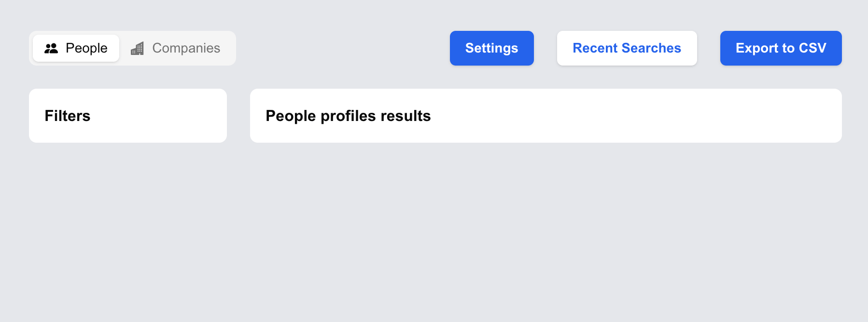Switch to the Companies tab
The height and width of the screenshot is (322, 868).
pos(176,48)
